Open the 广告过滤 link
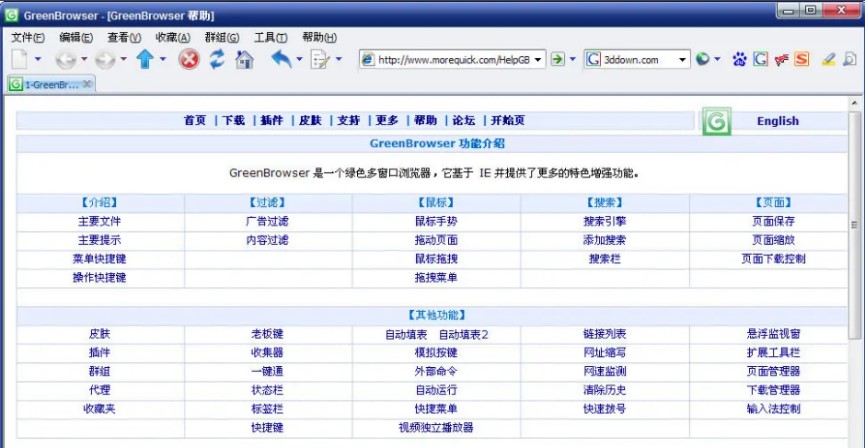 coord(267,221)
